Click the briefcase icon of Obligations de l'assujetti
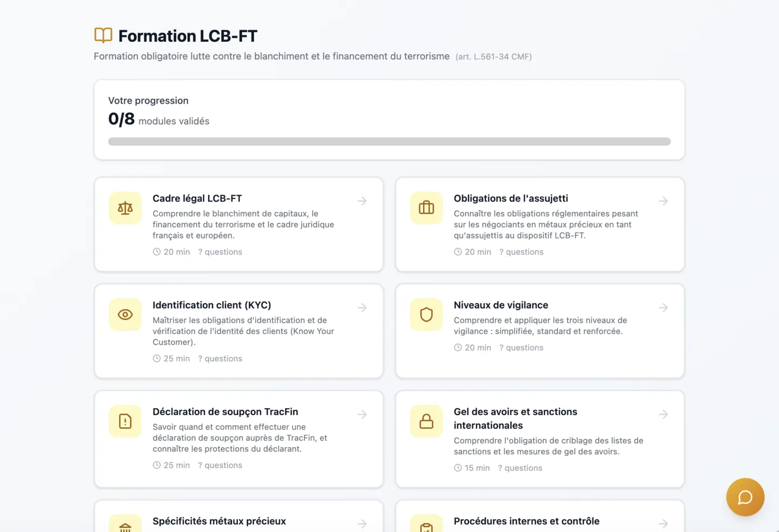 pos(426,208)
